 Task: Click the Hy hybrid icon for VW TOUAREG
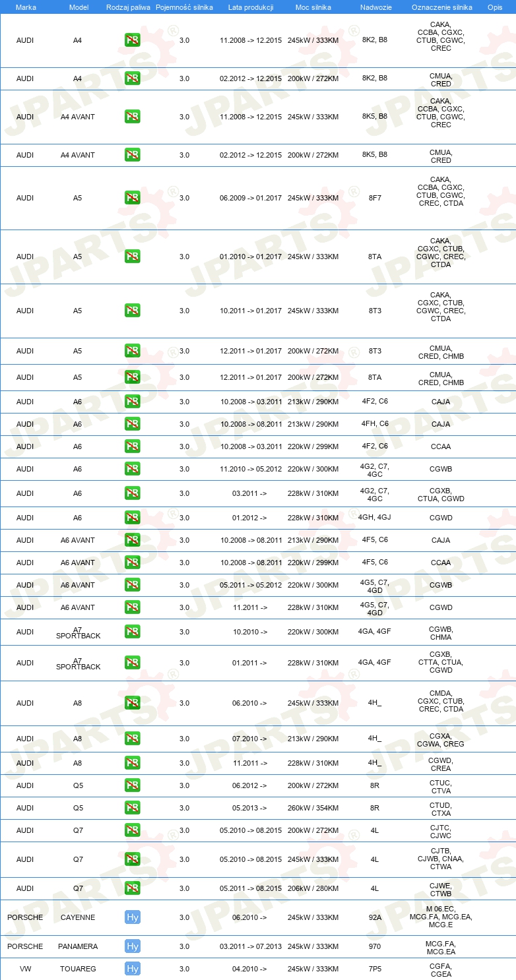tap(133, 969)
